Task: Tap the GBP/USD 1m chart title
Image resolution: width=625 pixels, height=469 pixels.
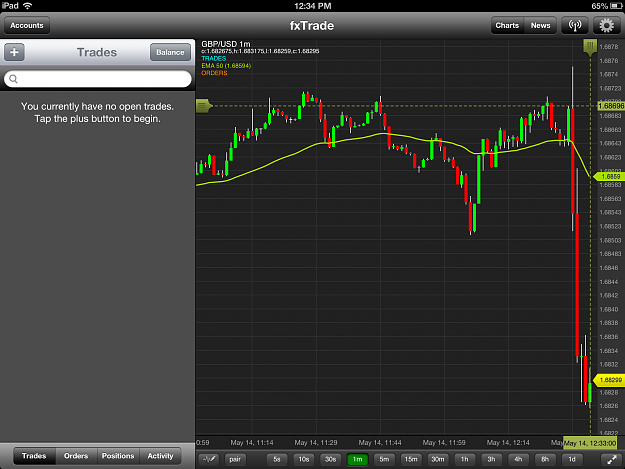Action: click(226, 44)
